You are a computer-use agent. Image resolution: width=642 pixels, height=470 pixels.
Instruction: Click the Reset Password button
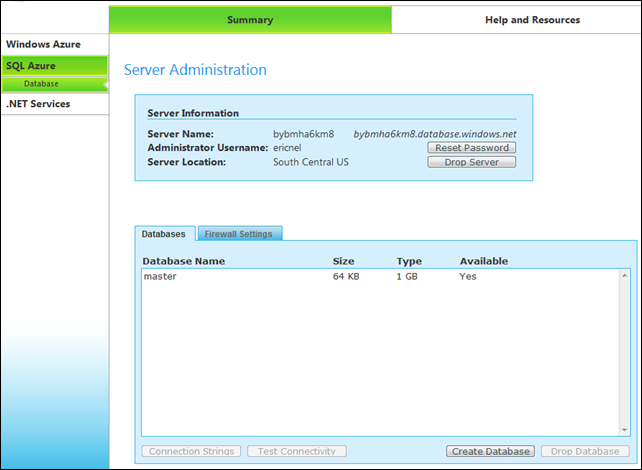pos(472,148)
